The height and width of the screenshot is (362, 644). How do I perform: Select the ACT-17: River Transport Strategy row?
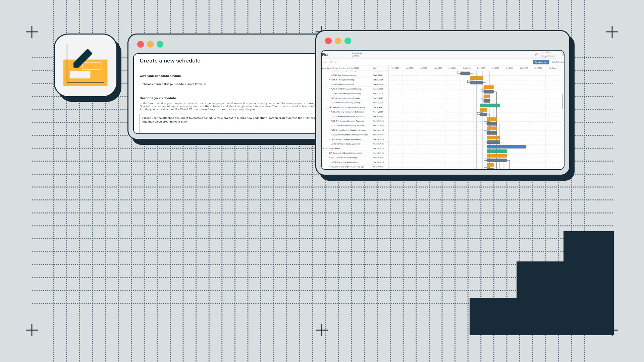click(x=355, y=75)
